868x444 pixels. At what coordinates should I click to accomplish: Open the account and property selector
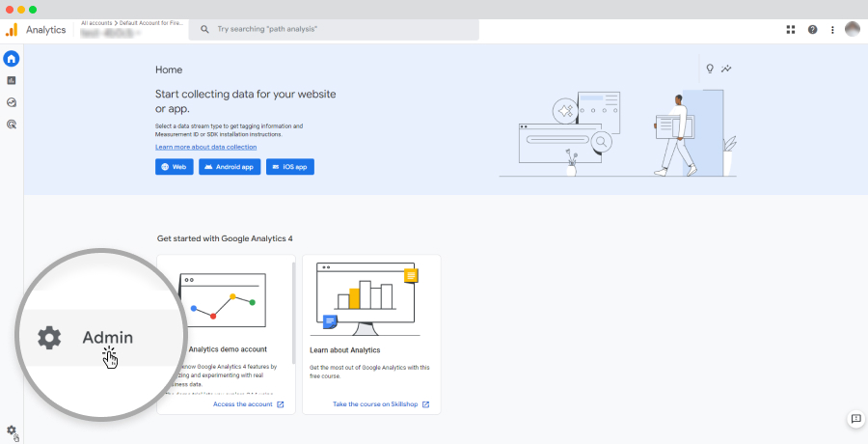131,29
